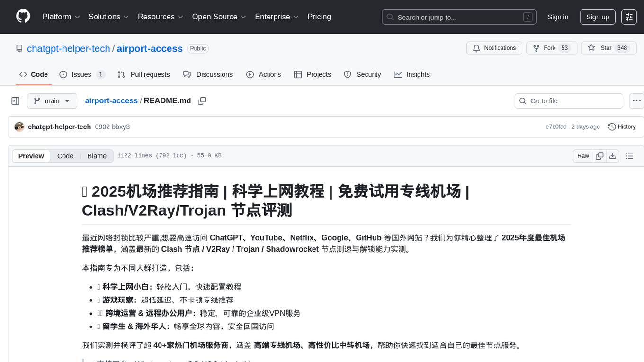Copy the README.md file path
The height and width of the screenshot is (362, 644).
pos(202,101)
